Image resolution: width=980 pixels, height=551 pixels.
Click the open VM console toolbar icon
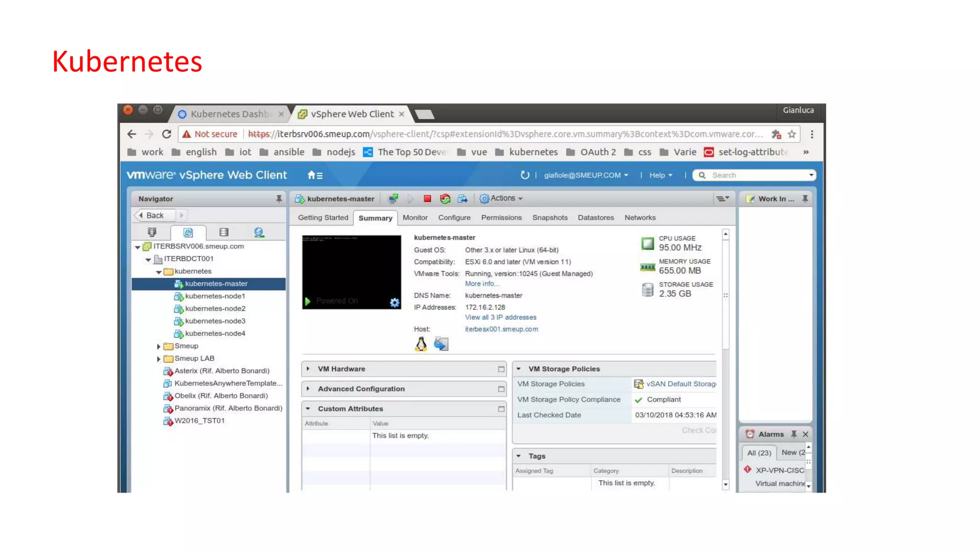[x=393, y=198]
